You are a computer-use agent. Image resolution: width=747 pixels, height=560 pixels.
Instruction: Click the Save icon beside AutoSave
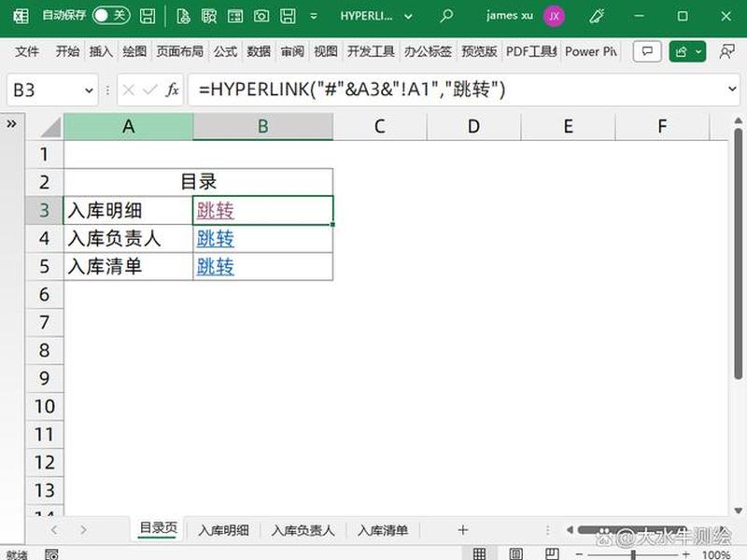(x=148, y=16)
